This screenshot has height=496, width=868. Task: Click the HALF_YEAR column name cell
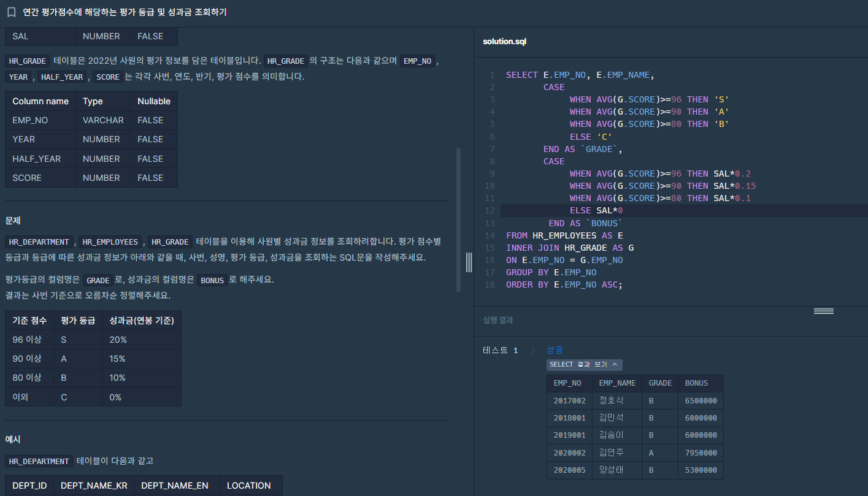(x=40, y=159)
